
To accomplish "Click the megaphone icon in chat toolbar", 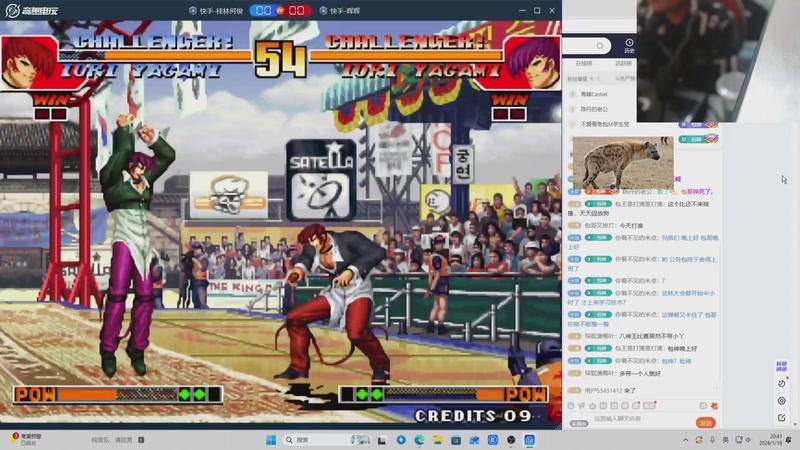I will (582, 406).
